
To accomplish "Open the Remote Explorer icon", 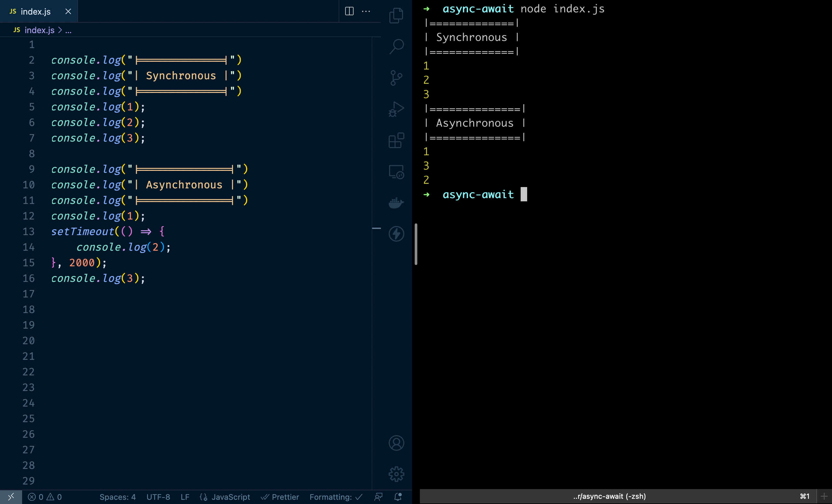I will (396, 172).
